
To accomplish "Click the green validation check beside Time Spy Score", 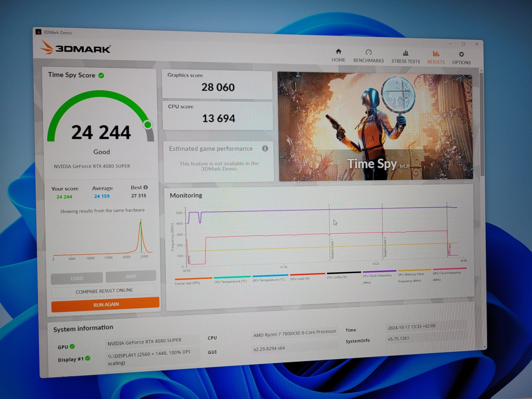I will coord(101,76).
